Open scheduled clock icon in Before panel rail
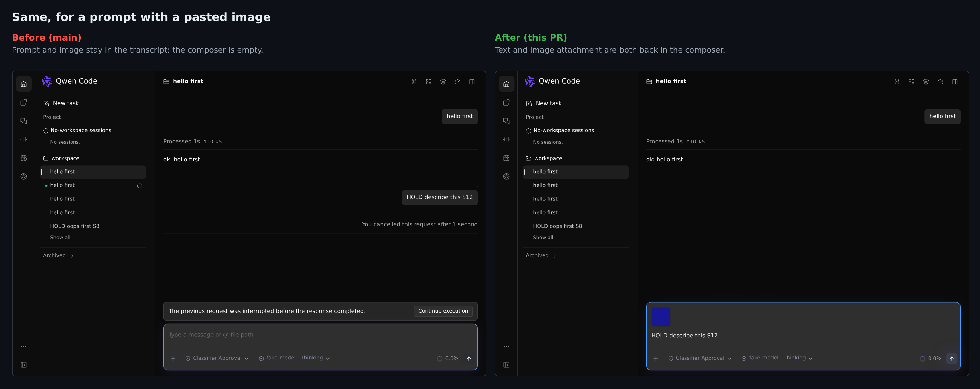Image resolution: width=980 pixels, height=389 pixels. coord(24,158)
